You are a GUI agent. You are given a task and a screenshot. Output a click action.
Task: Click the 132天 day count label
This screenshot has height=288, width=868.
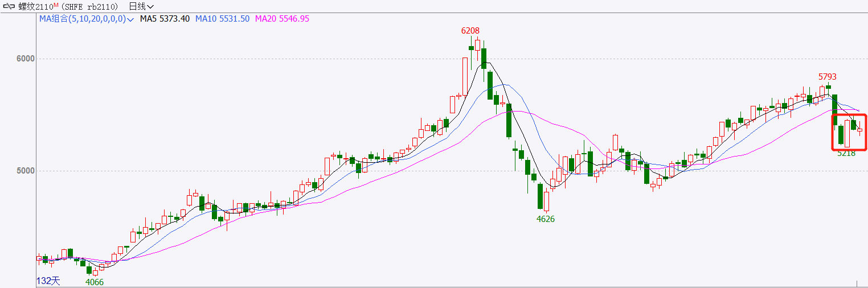48,281
